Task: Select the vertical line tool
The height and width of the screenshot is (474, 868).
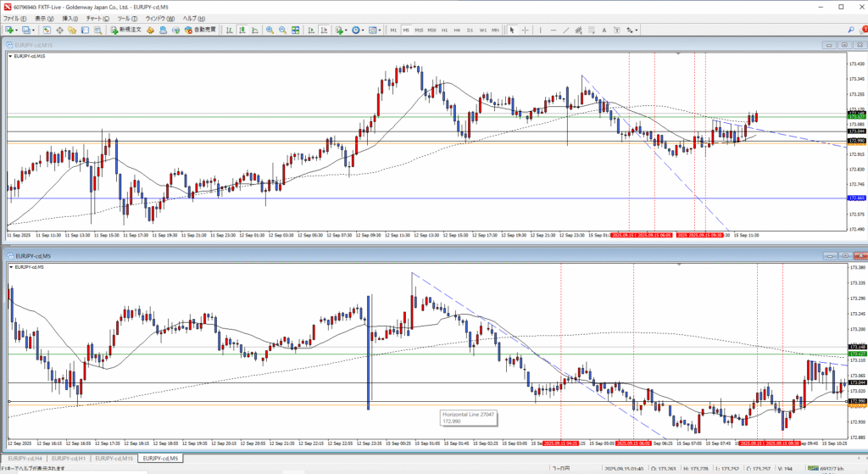Action: tap(540, 30)
